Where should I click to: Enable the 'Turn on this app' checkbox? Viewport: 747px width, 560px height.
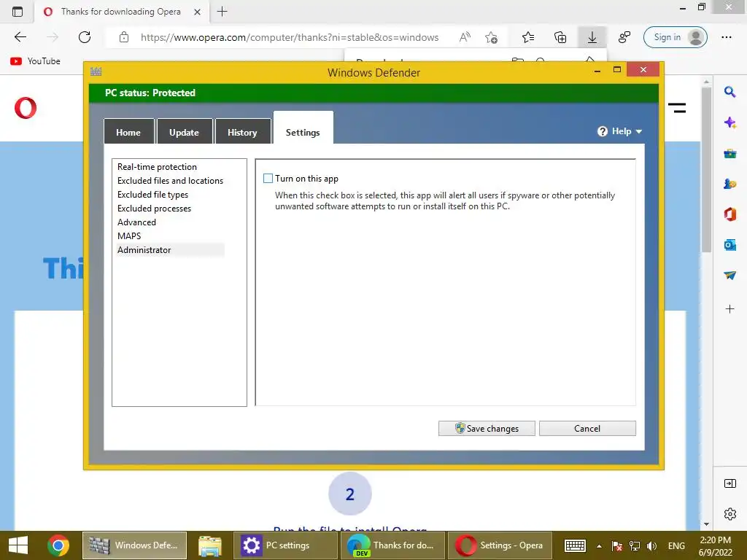(268, 179)
